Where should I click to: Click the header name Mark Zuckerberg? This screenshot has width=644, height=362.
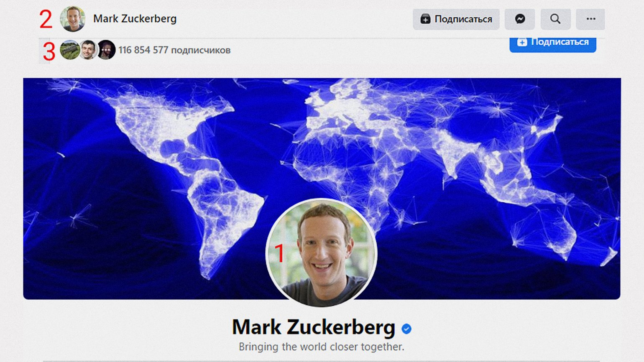click(135, 19)
